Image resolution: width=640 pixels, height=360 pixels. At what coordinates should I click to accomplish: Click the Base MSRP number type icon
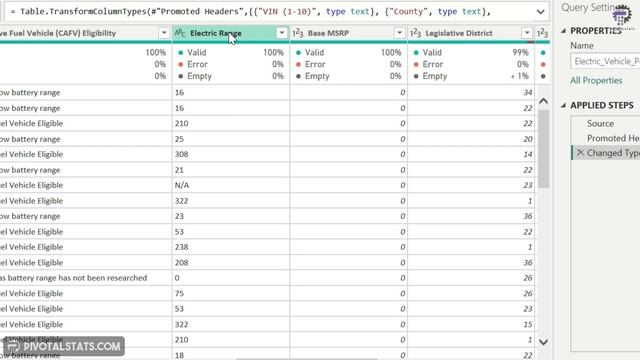[x=298, y=33]
